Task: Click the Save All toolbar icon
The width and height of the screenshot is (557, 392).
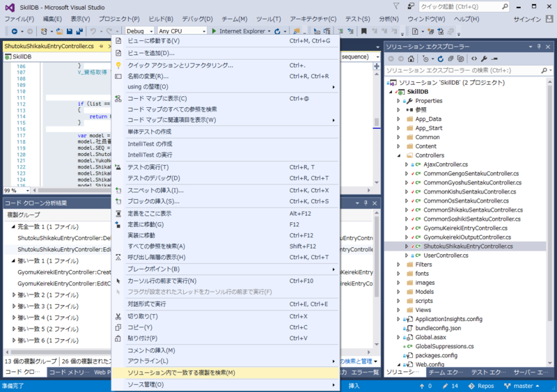Action: (79, 31)
